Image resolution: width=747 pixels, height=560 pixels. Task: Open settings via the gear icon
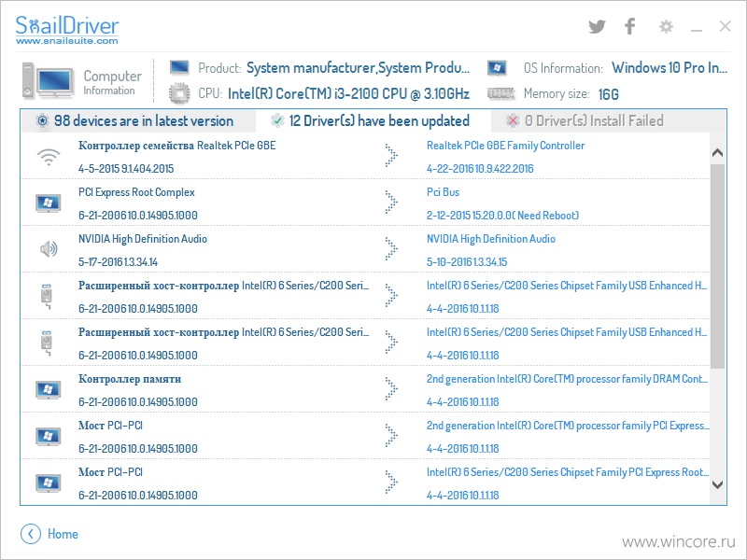point(666,26)
